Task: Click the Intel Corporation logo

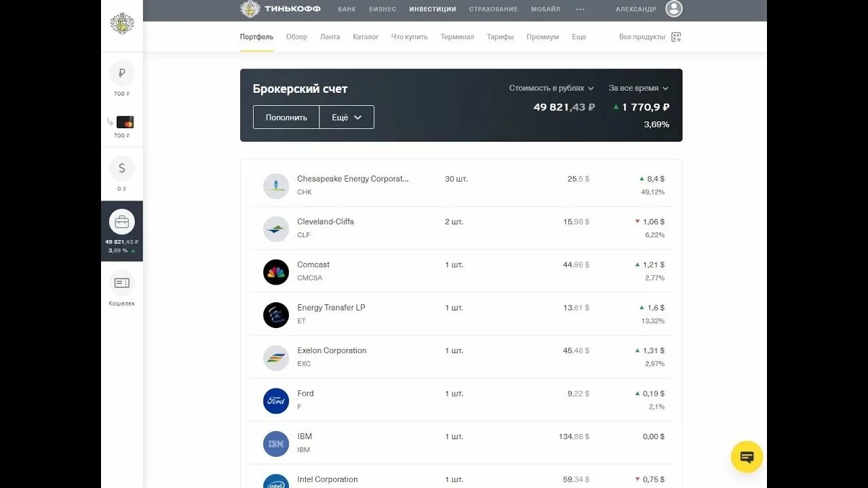Action: click(x=276, y=481)
